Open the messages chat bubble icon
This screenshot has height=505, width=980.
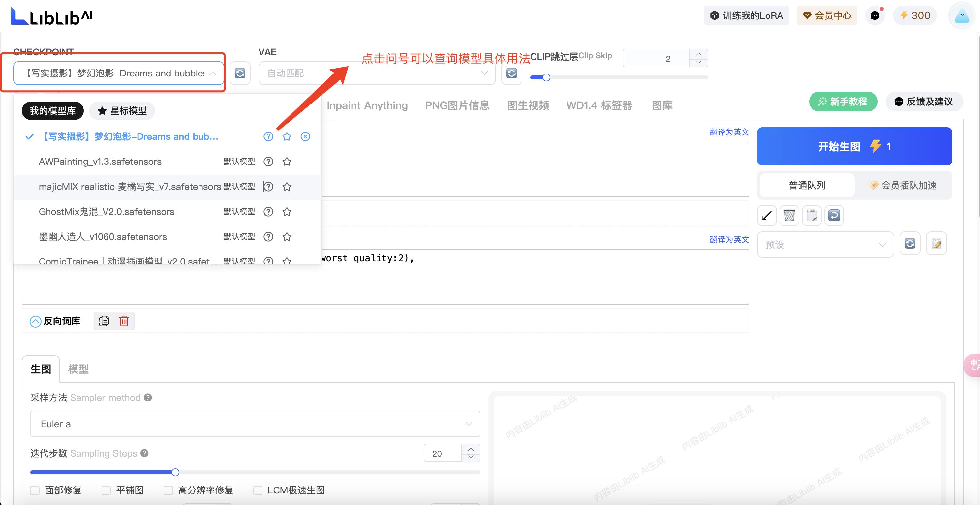click(874, 15)
